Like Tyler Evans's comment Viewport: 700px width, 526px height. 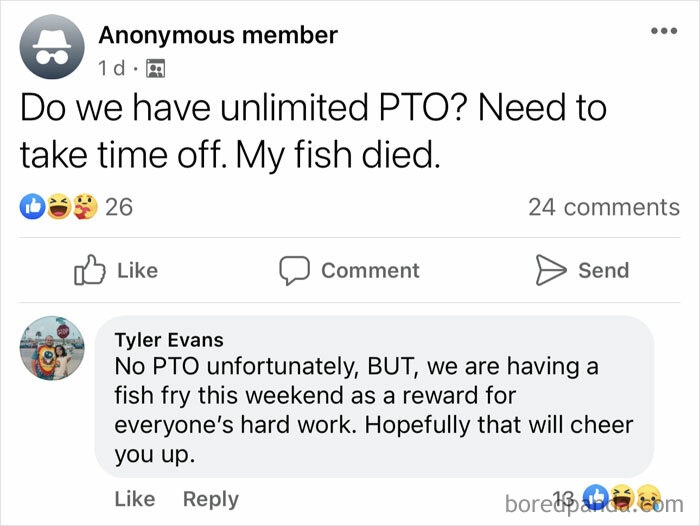pyautogui.click(x=135, y=499)
